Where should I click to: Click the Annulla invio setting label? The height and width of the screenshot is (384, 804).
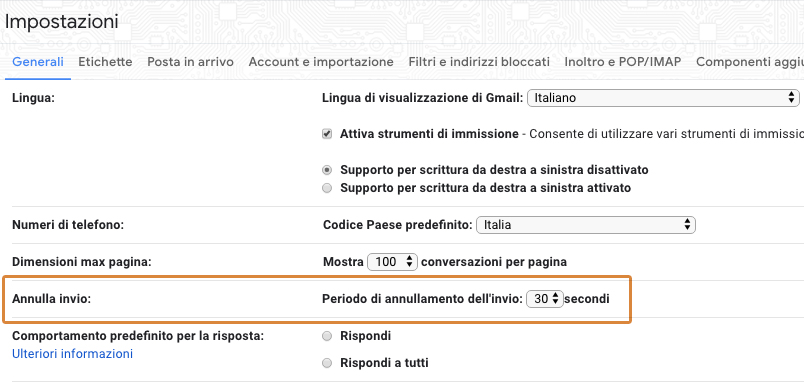pyautogui.click(x=51, y=299)
